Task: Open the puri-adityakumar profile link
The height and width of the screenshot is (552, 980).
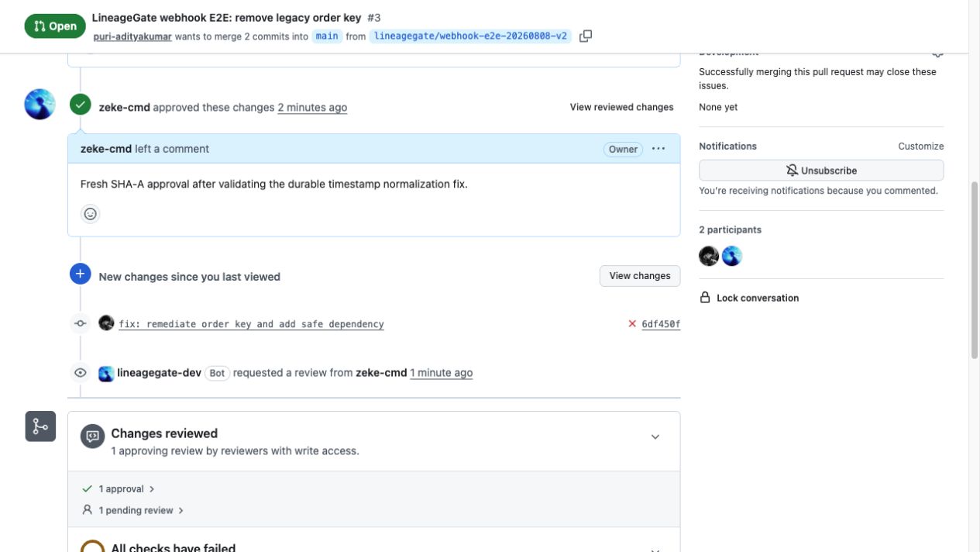Action: tap(132, 36)
